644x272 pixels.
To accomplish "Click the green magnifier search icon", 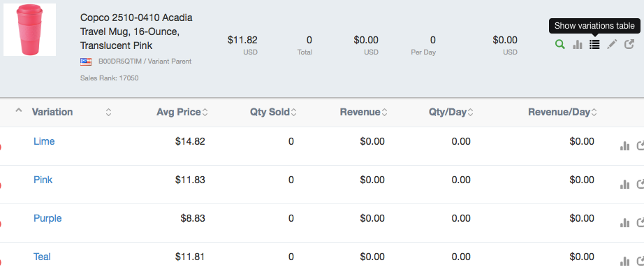I will tap(559, 44).
